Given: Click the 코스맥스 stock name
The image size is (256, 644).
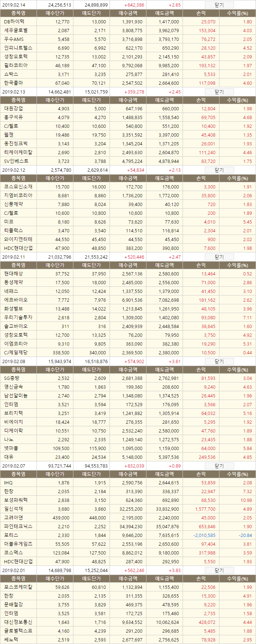Looking at the screenshot, I should pos(14,553).
